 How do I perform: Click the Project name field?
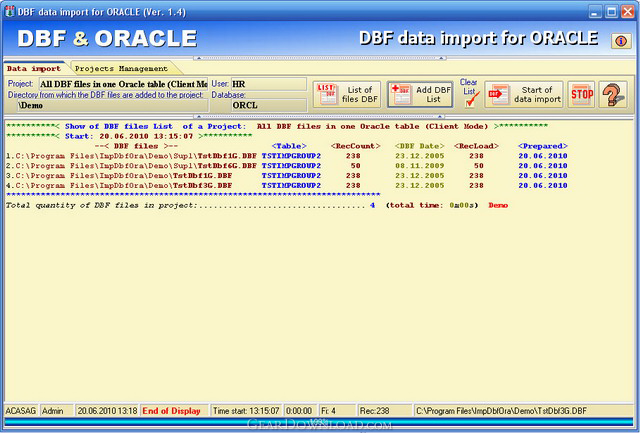click(123, 84)
